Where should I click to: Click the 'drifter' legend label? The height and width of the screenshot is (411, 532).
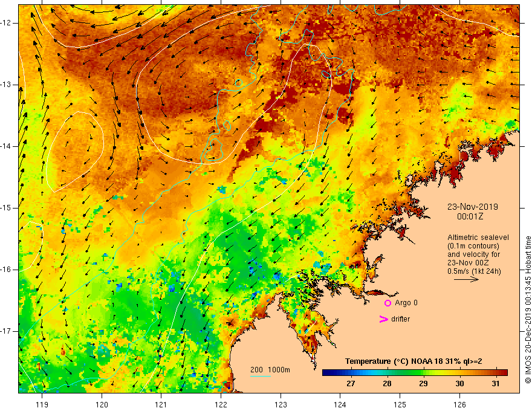pyautogui.click(x=400, y=319)
